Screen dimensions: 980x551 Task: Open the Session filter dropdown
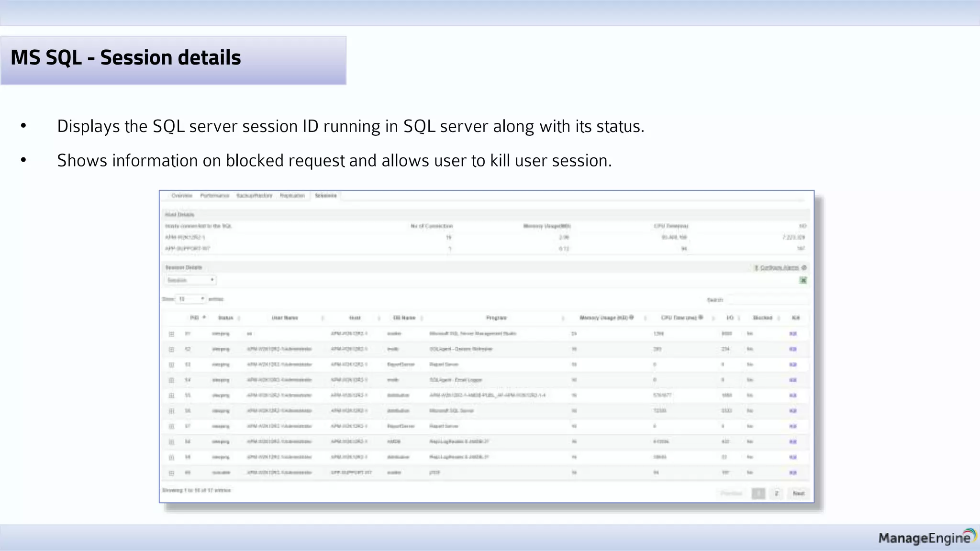(190, 280)
